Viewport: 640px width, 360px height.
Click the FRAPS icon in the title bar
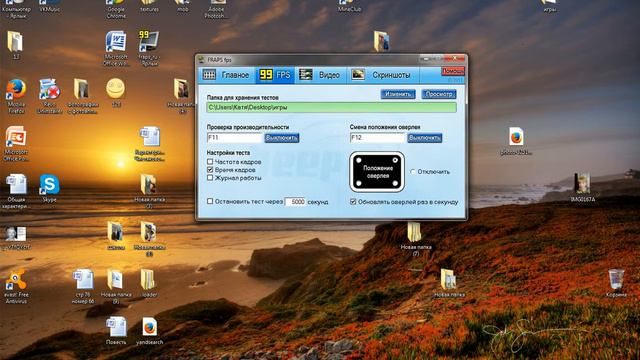tap(201, 60)
